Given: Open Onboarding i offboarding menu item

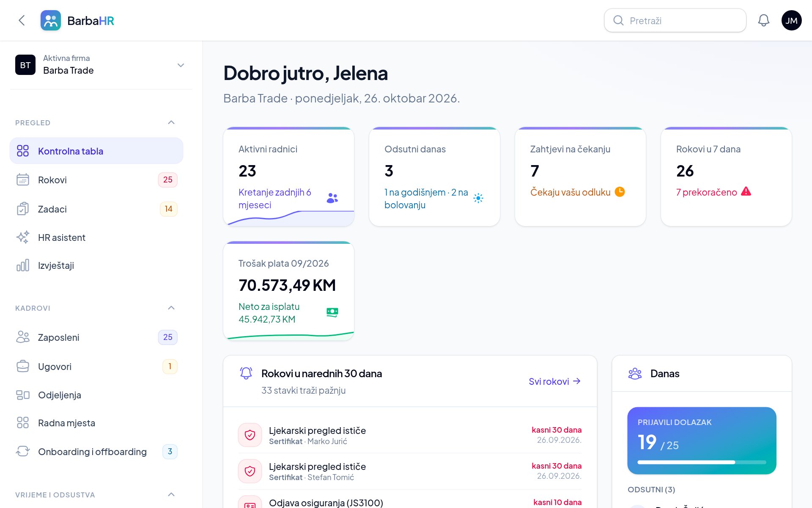Looking at the screenshot, I should pyautogui.click(x=96, y=451).
